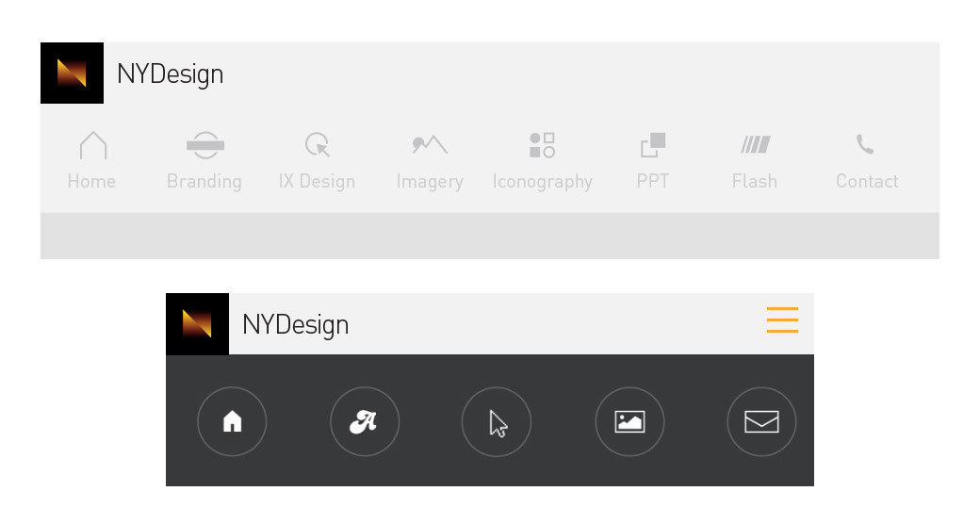
Task: Click the NYDesign title in mobile header
Action: click(x=296, y=324)
